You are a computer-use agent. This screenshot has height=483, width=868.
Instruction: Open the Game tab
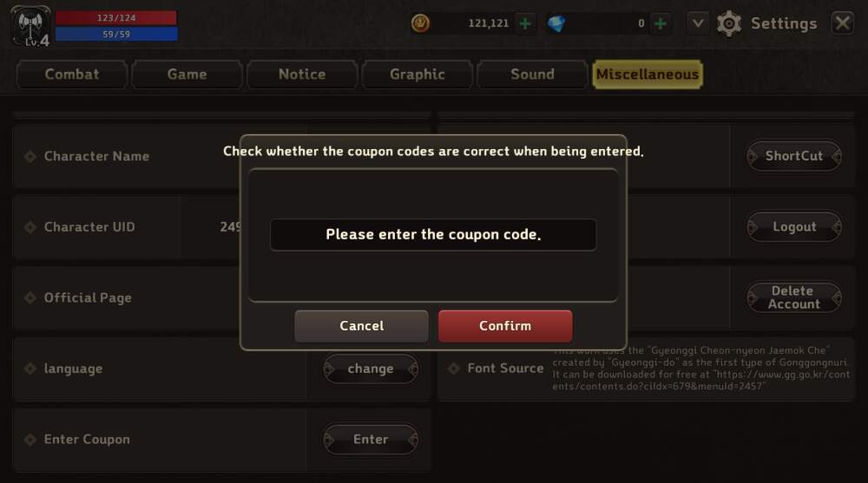click(x=187, y=74)
